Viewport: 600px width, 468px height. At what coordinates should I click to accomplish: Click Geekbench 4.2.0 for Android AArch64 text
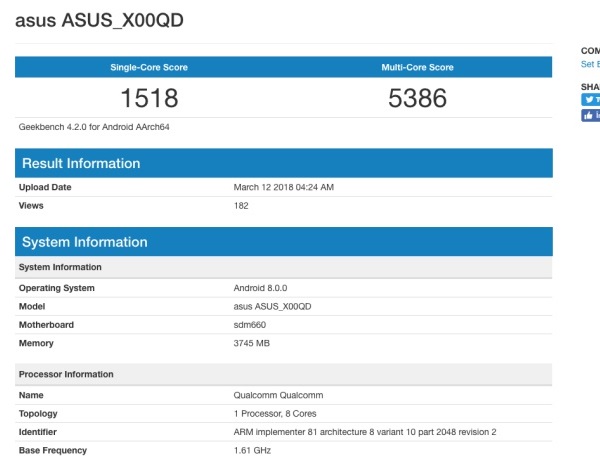(x=94, y=127)
